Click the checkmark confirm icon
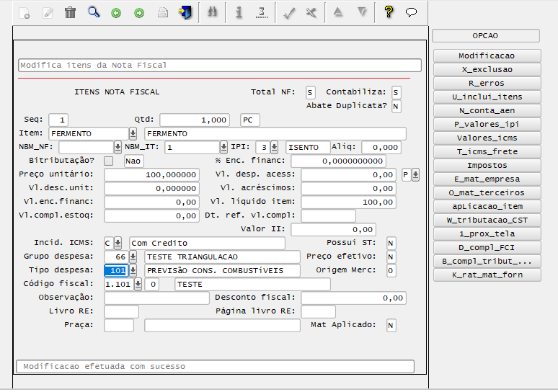Screen dimensions: 558x392 pos(288,14)
